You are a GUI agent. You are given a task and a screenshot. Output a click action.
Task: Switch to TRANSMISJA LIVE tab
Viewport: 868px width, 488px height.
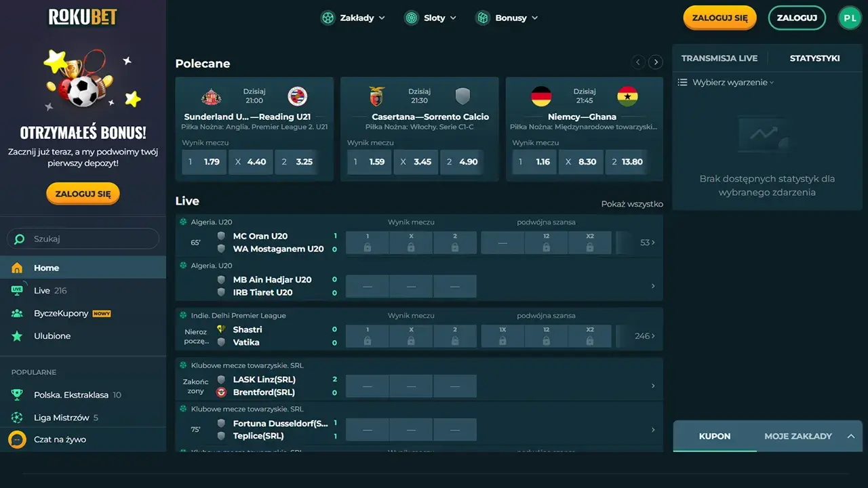[x=719, y=58]
